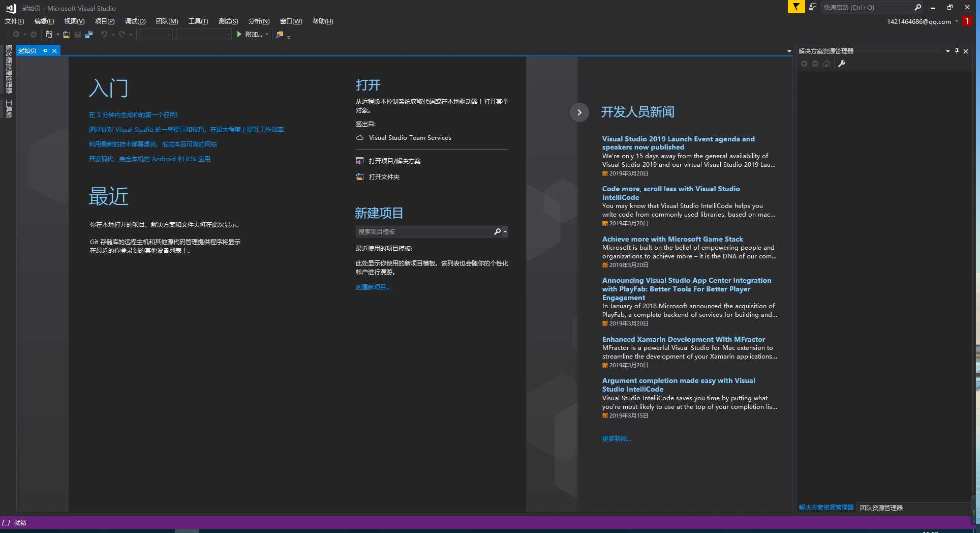Click the green Attach play button
This screenshot has height=533, width=980.
[239, 35]
